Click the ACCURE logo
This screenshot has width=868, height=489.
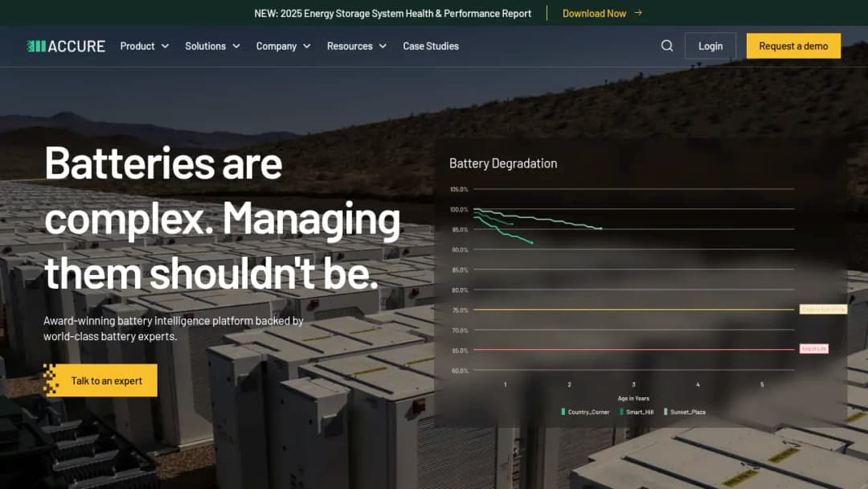(x=66, y=46)
